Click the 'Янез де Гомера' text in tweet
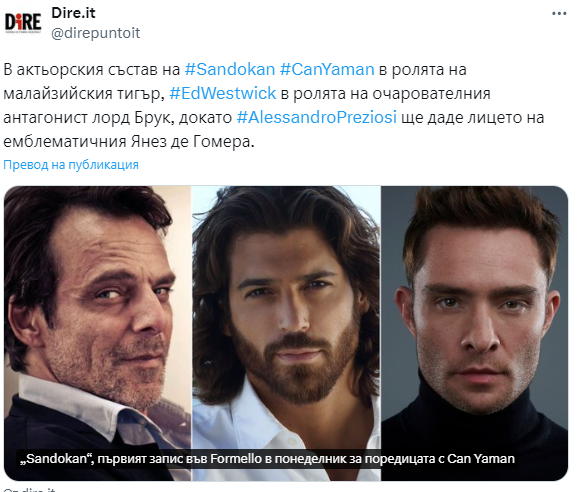 pos(191,142)
